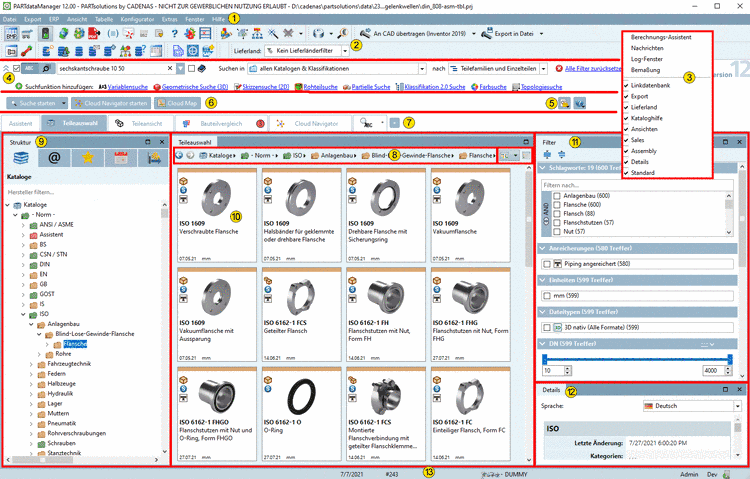Open Geometrische Suche (3D) link

pos(195,87)
